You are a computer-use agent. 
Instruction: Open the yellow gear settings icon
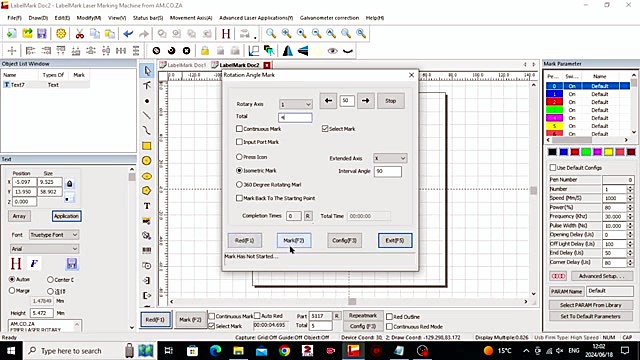point(61,33)
